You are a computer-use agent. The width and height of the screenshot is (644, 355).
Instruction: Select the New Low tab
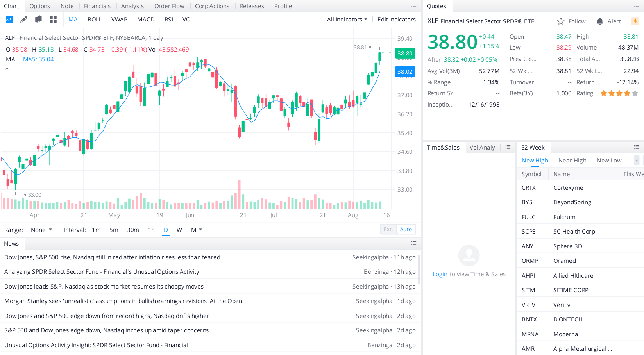609,161
